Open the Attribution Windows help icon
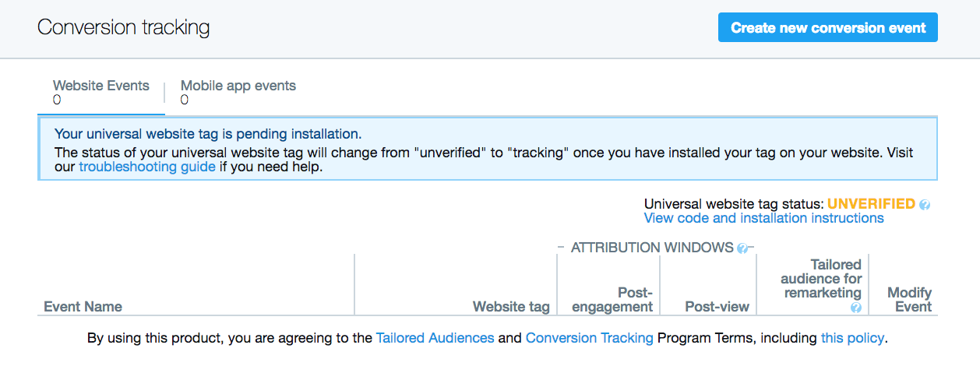 coord(742,248)
